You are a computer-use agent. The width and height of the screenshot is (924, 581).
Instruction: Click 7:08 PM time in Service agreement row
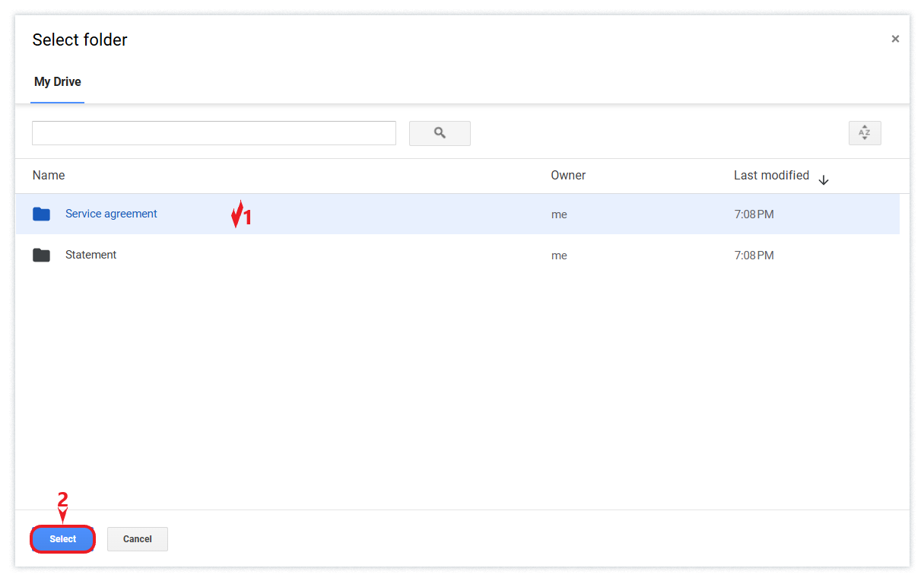(x=754, y=215)
